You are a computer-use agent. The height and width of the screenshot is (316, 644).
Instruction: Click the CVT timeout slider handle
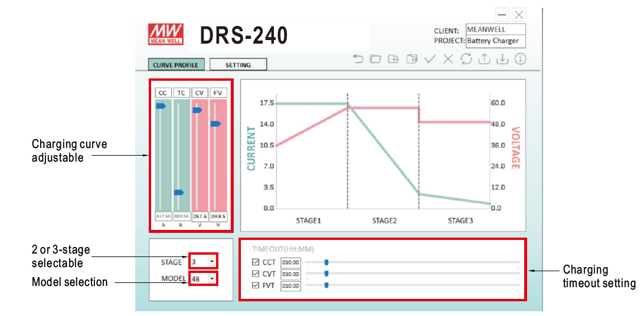pyautogui.click(x=326, y=274)
